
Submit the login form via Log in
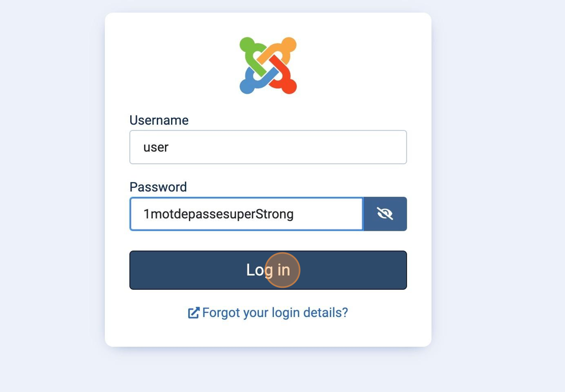pyautogui.click(x=268, y=270)
